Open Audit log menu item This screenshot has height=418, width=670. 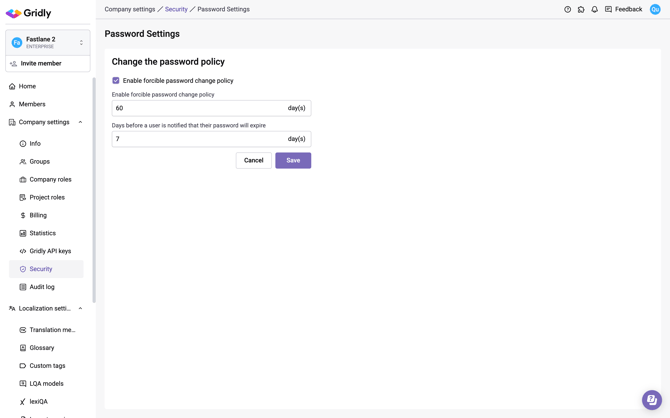(x=42, y=287)
